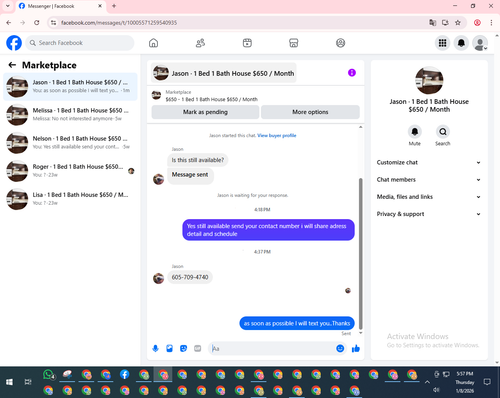Open a new browser tab

point(114,6)
